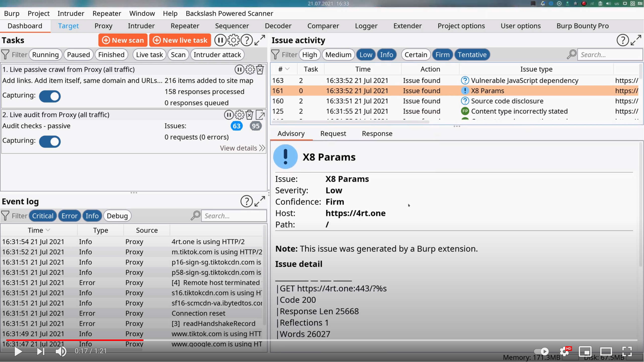Mute the video volume
Image resolution: width=644 pixels, height=362 pixels.
tap(61, 351)
